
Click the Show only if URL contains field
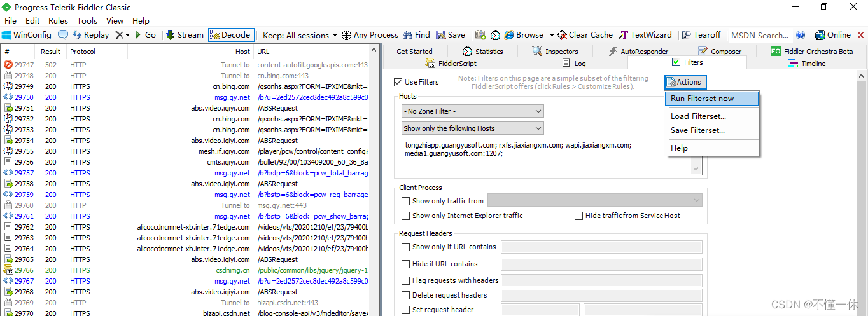click(x=601, y=247)
